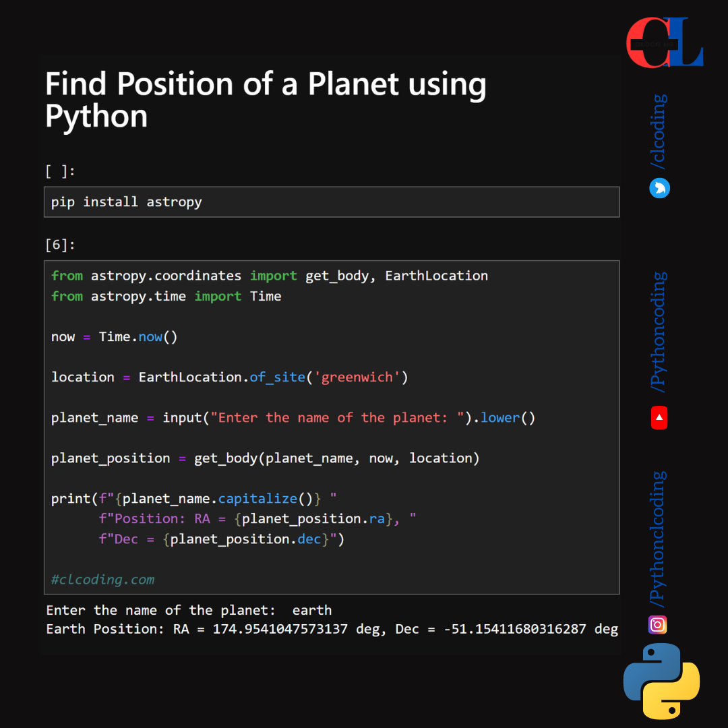Click the green import keyword in code

[273, 275]
